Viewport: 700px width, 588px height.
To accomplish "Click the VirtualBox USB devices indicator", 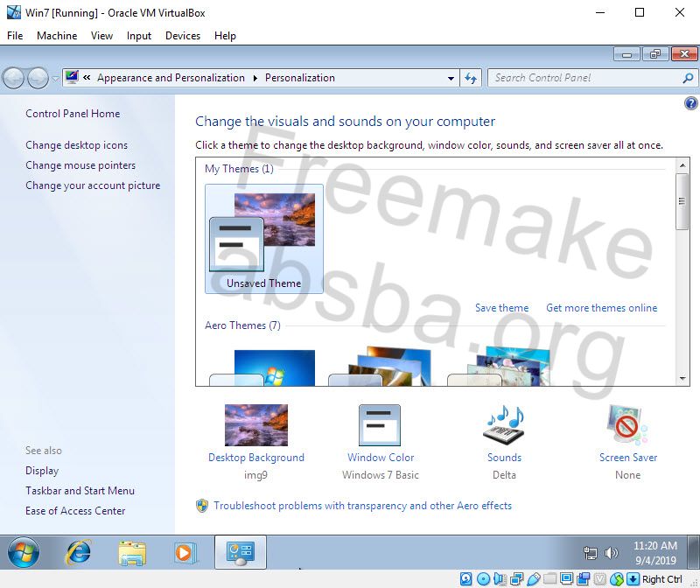I will 534,579.
